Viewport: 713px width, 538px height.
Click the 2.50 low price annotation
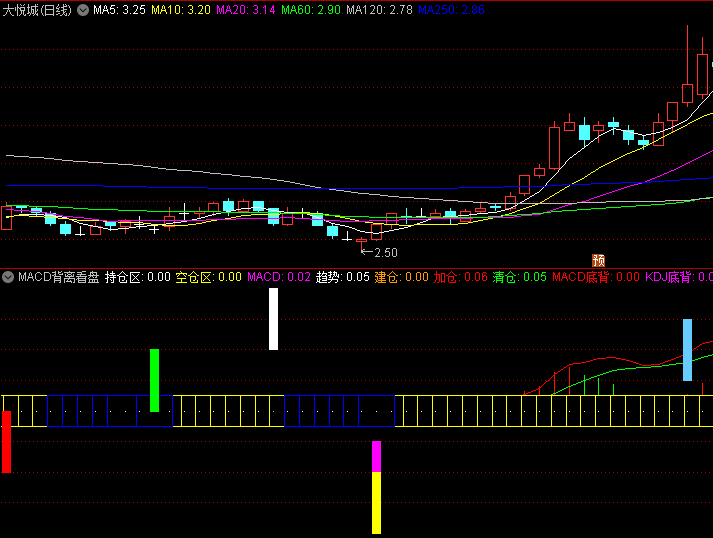[x=386, y=252]
